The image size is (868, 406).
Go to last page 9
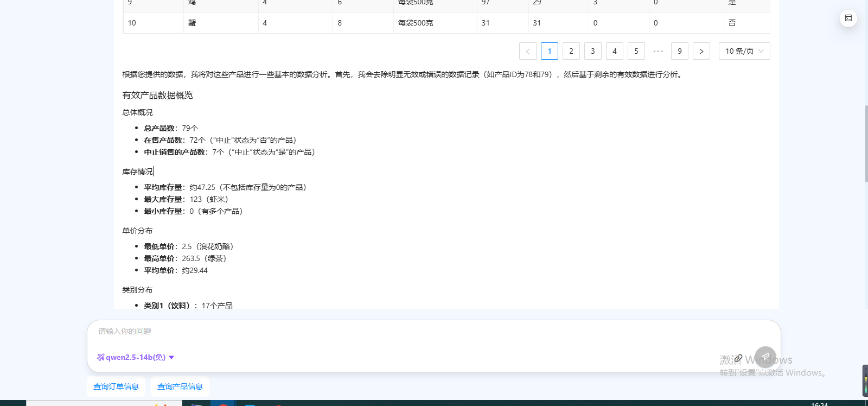click(x=680, y=51)
